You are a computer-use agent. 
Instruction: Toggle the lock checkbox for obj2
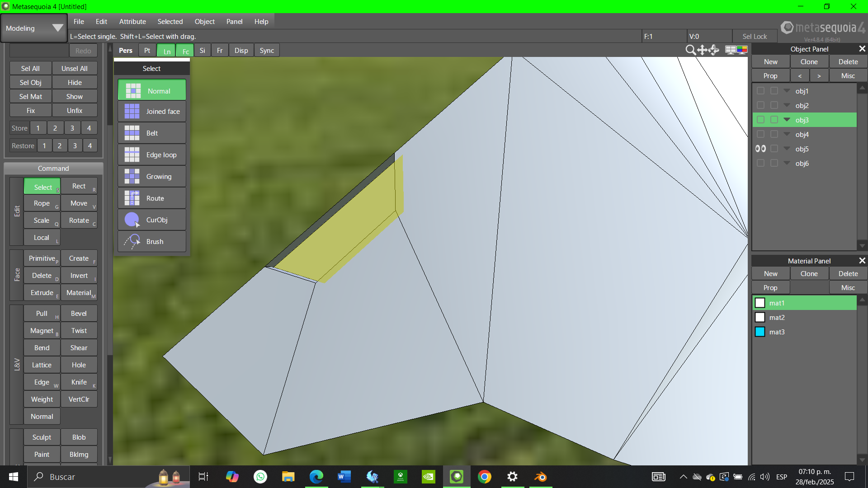click(x=774, y=105)
